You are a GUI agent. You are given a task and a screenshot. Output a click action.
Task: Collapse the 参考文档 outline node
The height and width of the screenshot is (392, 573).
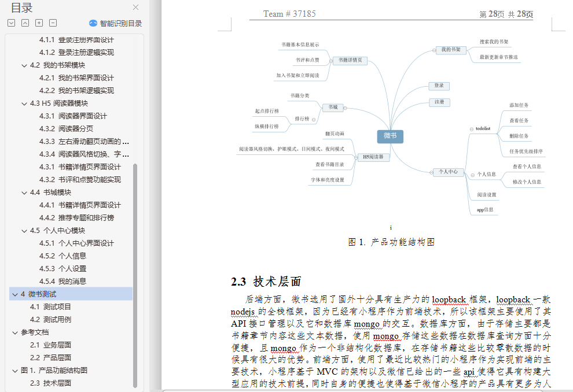coord(15,332)
